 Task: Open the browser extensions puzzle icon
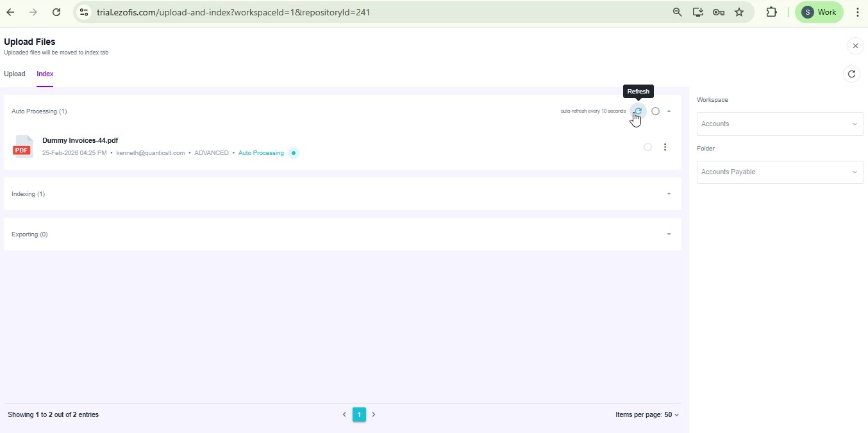click(x=772, y=12)
